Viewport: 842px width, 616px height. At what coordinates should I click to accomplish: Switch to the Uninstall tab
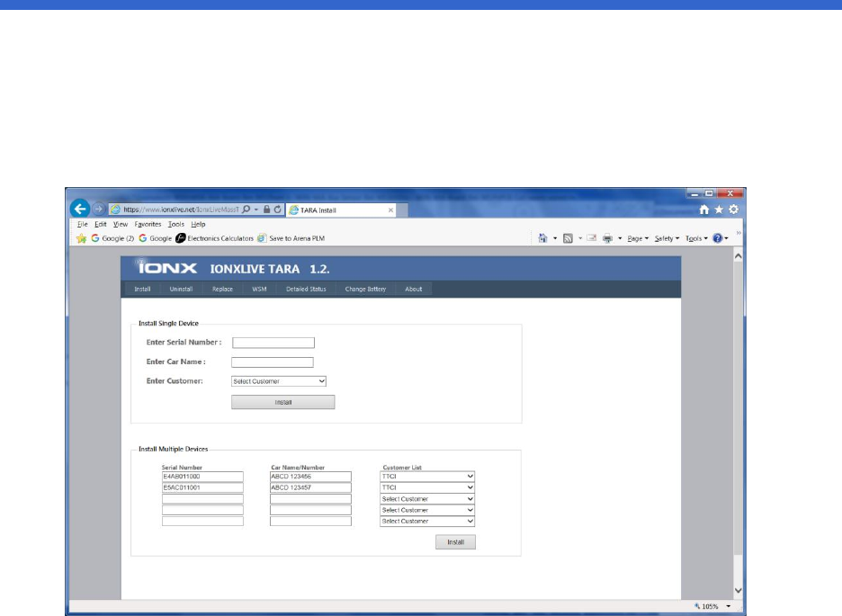[x=181, y=289]
